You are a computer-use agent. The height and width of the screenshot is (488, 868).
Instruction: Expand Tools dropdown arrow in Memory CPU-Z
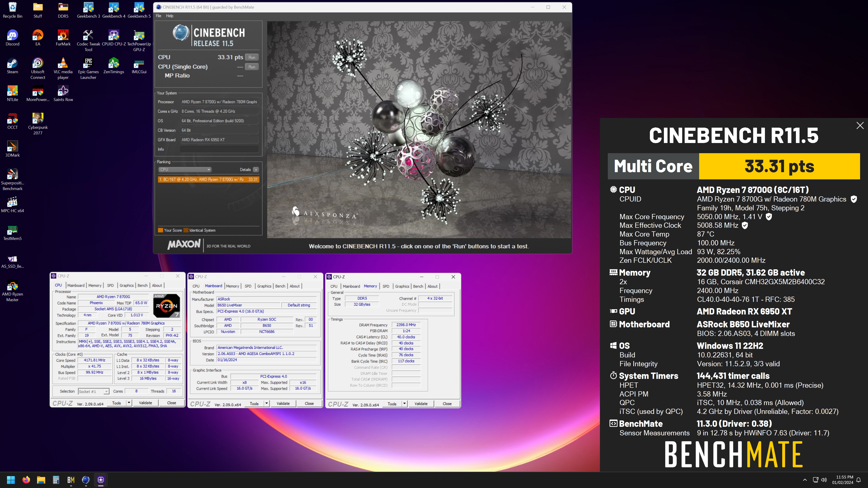point(404,404)
